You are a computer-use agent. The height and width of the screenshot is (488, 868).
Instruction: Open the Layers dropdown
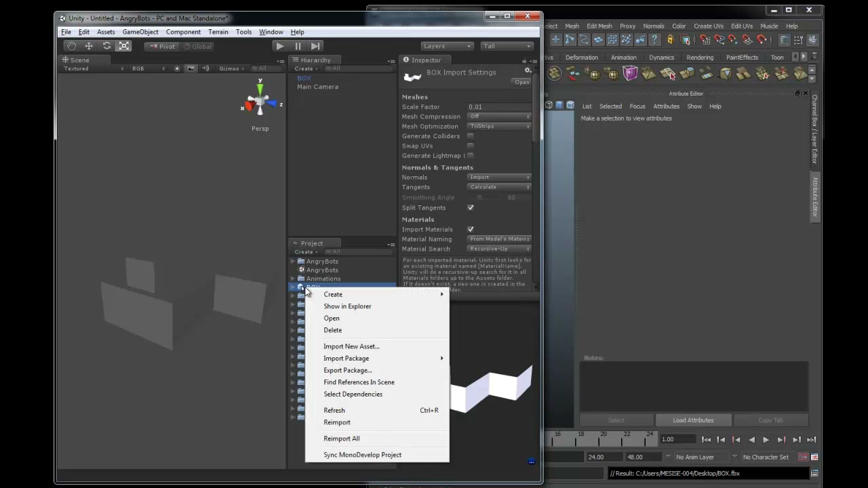(x=447, y=46)
